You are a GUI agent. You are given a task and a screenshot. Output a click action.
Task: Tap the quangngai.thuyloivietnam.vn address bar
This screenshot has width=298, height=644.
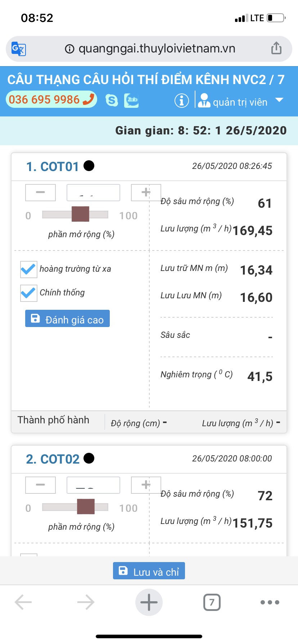[x=157, y=49]
